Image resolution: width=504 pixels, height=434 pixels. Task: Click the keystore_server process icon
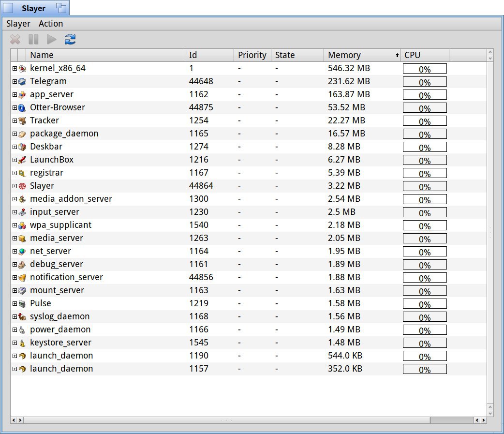(22, 343)
